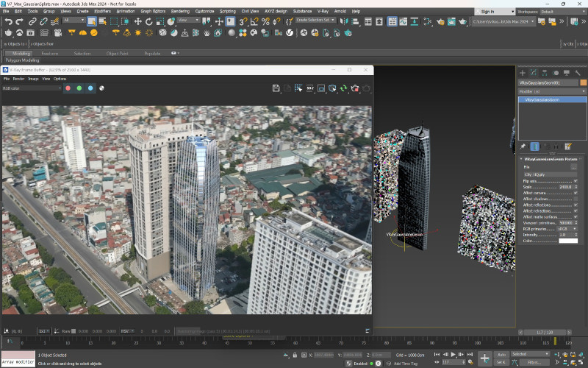Open the Modifier List dropdown
This screenshot has width=588, height=368.
coord(552,91)
